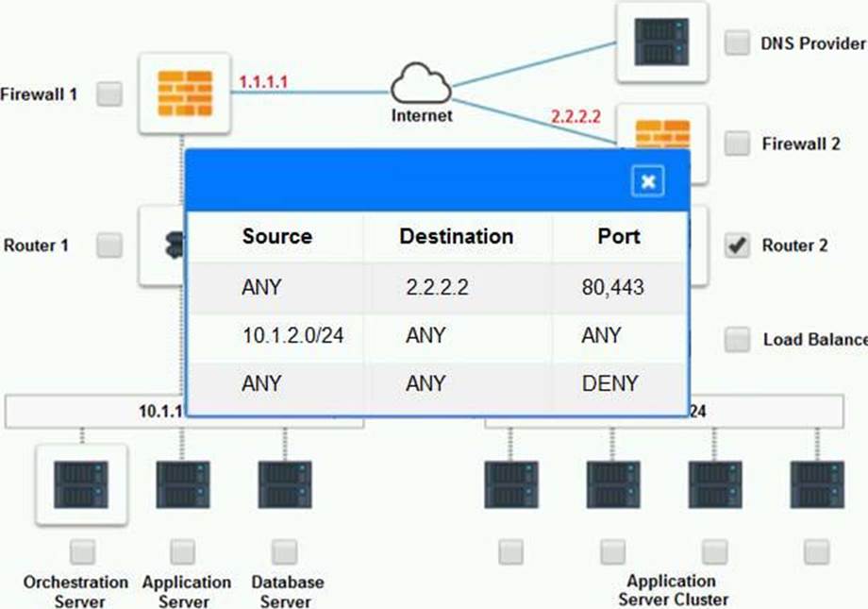Enable the Firewall 1 checkbox

tap(109, 93)
